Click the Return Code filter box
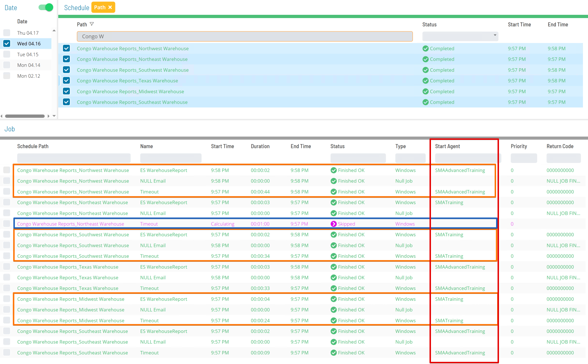Viewport: 588px width, 364px height. (563, 158)
